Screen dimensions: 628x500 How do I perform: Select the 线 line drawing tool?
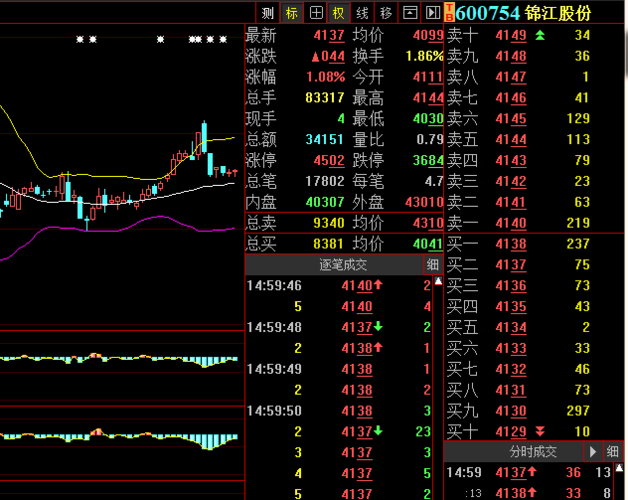[362, 13]
